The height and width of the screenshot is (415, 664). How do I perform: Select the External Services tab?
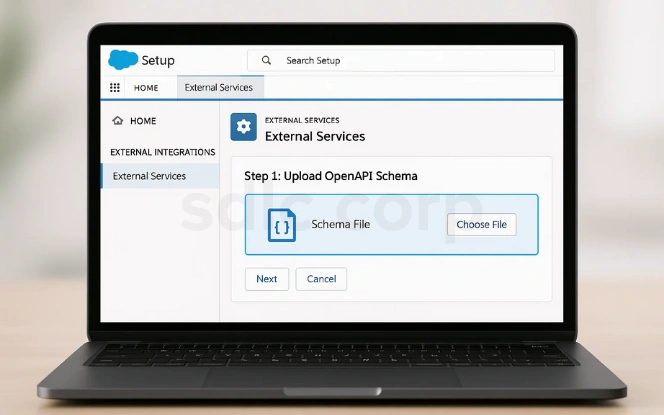[x=220, y=87]
